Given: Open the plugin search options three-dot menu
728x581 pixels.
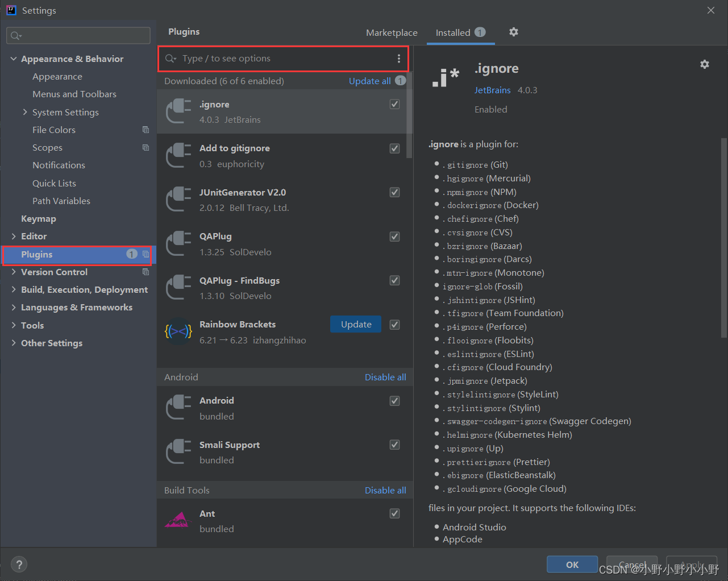Looking at the screenshot, I should point(399,59).
